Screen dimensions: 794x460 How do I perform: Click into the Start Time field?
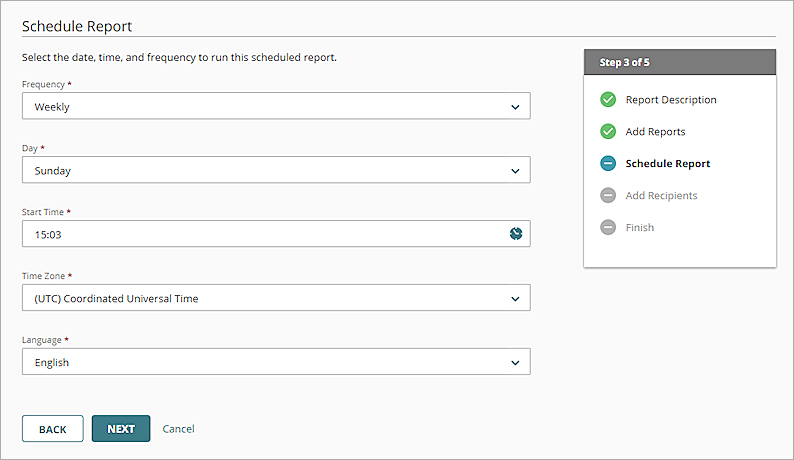260,234
